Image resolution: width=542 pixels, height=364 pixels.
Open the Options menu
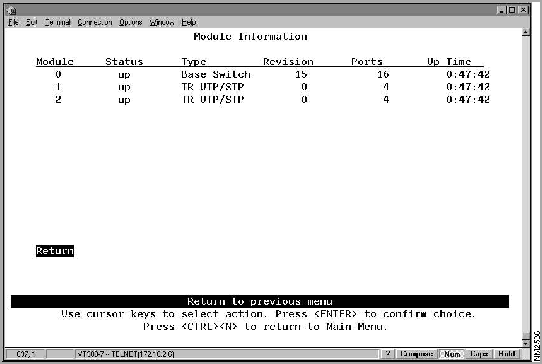pos(131,22)
